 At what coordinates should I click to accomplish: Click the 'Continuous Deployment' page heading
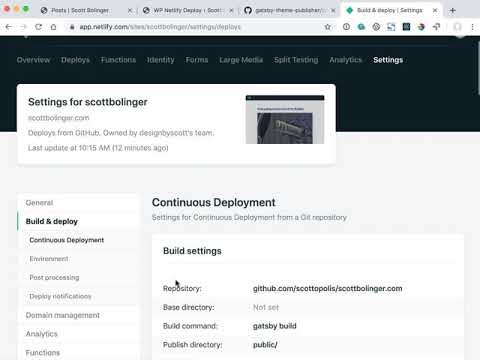click(x=214, y=202)
